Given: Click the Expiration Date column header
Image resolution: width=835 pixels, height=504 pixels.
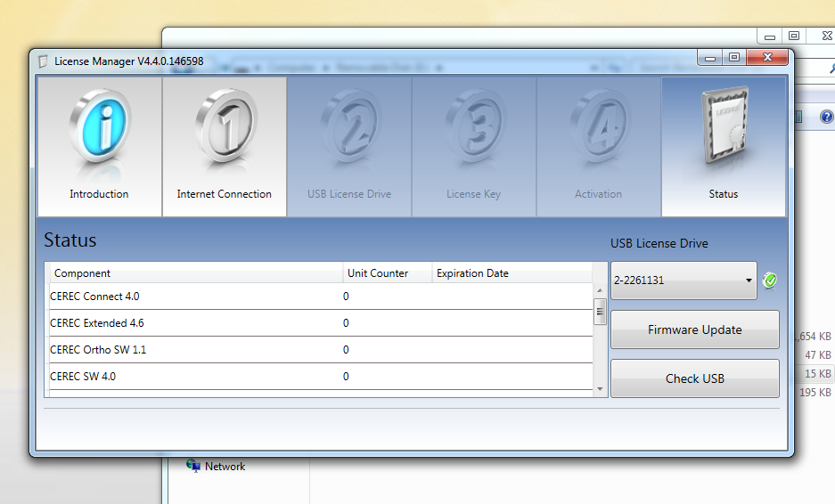Looking at the screenshot, I should pyautogui.click(x=512, y=273).
